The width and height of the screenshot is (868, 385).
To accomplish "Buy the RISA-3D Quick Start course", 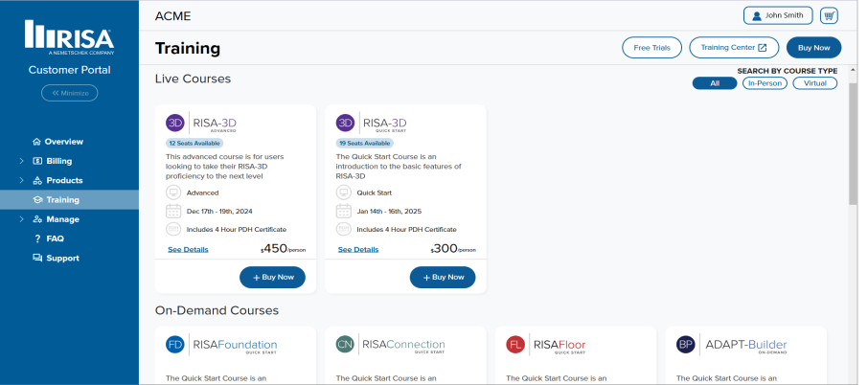I will coord(443,277).
